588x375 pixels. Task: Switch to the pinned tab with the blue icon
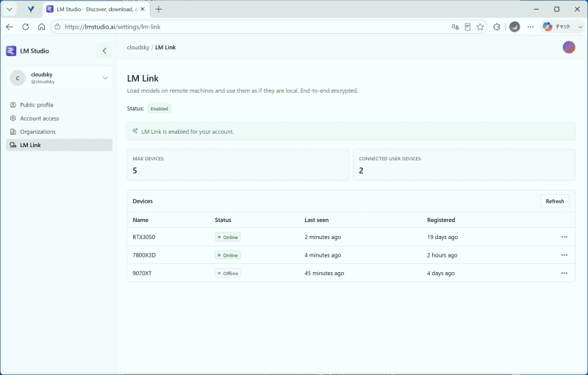tap(31, 10)
